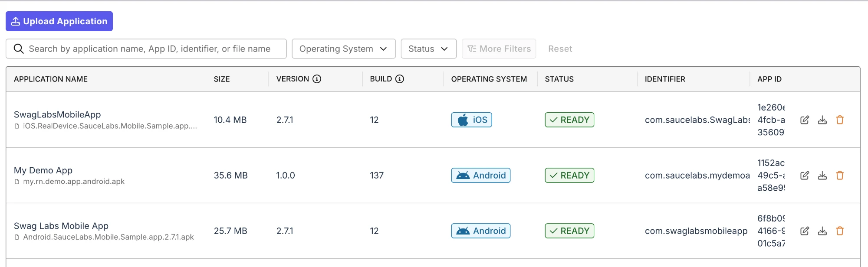Delete the My Demo App entry
868x267 pixels.
point(840,176)
